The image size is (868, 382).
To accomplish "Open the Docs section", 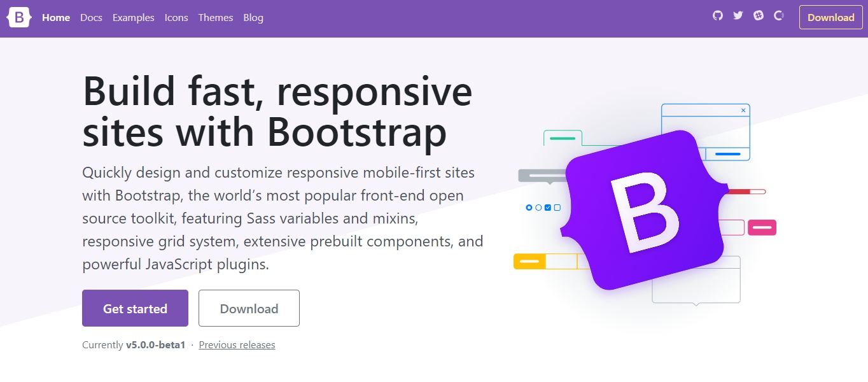I will [91, 17].
